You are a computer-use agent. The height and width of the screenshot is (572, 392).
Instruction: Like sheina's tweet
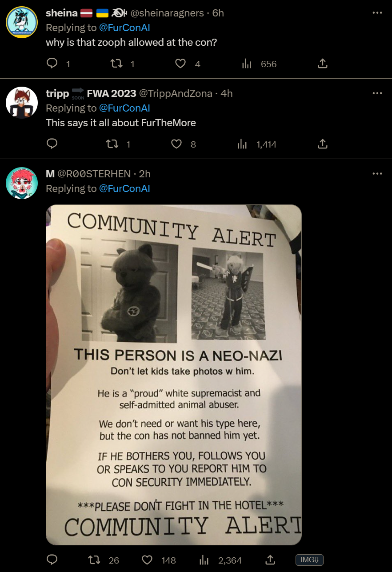pos(180,64)
